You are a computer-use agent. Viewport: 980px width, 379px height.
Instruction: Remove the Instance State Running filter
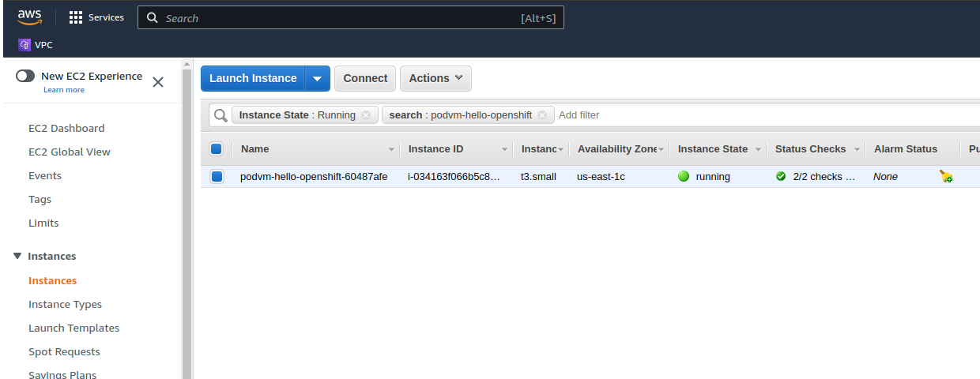coord(366,115)
